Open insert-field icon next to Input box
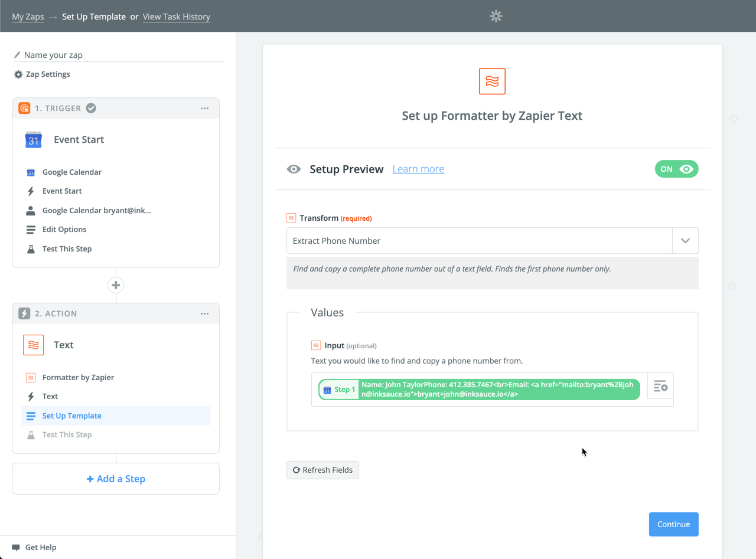The image size is (756, 559). click(x=660, y=387)
